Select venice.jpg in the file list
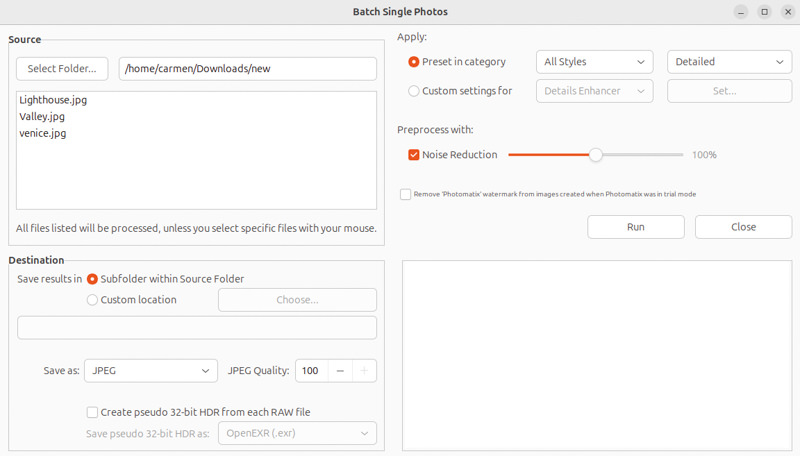The image size is (800, 456). pos(43,132)
